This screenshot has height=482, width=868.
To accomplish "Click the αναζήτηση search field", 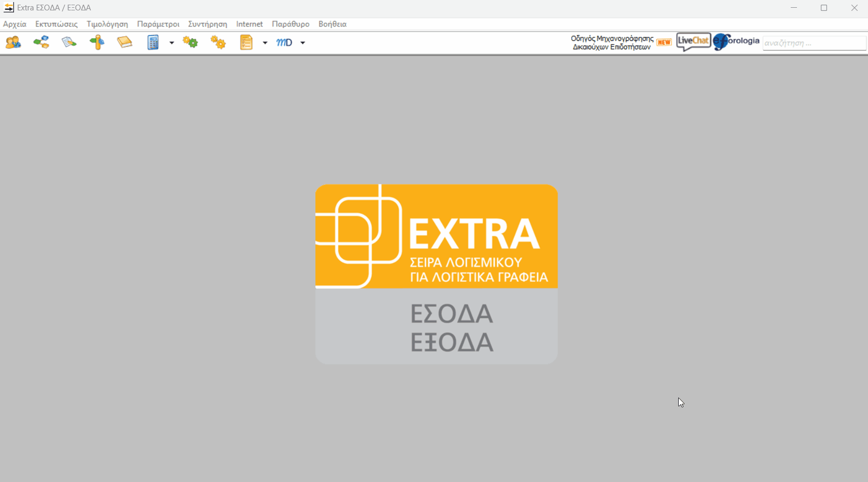I will pos(814,43).
